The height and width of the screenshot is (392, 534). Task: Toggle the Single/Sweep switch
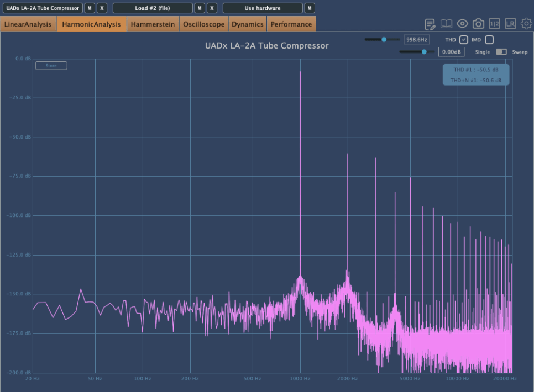(501, 52)
